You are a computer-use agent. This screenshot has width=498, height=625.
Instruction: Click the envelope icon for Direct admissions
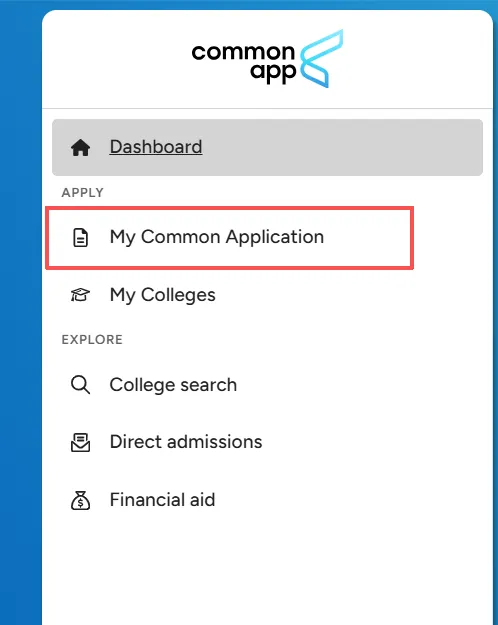(81, 442)
